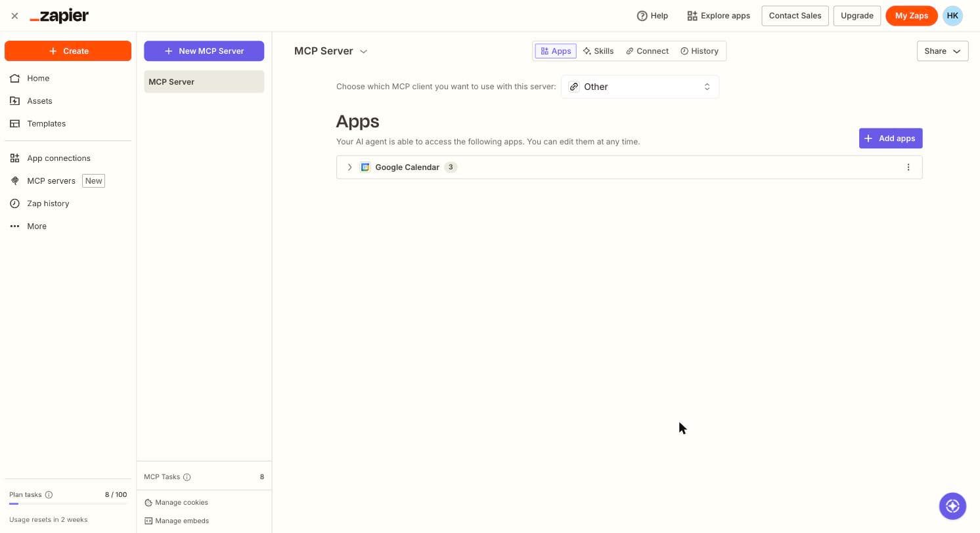Open Templates in the sidebar
Screen dimensions: 980x533
[46, 123]
